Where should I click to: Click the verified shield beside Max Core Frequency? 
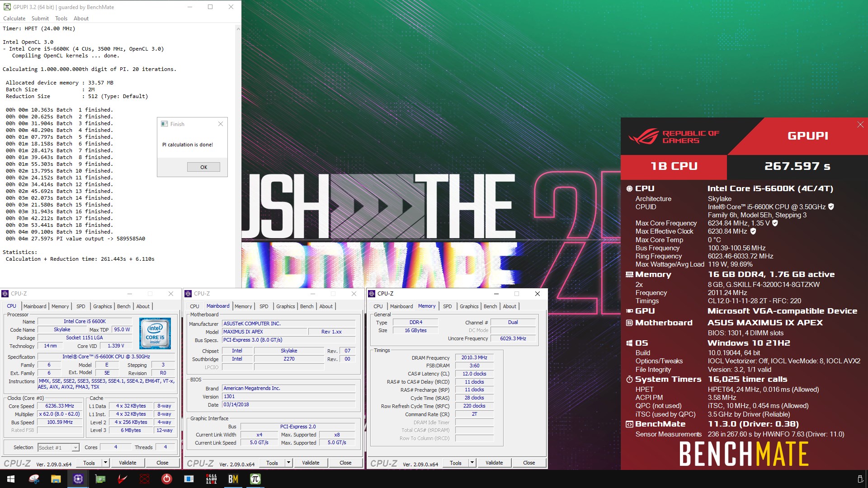pos(775,223)
